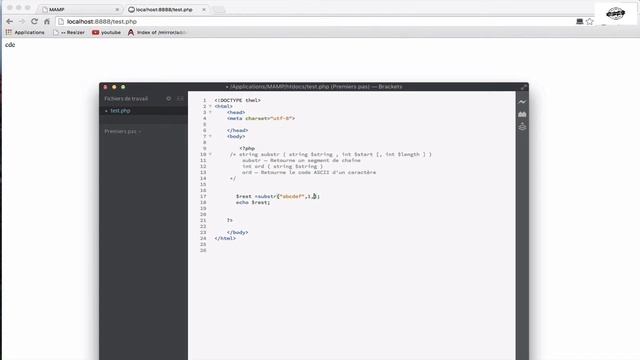Open the Premiers pas project dropdown
This screenshot has width=640, height=360.
[122, 131]
